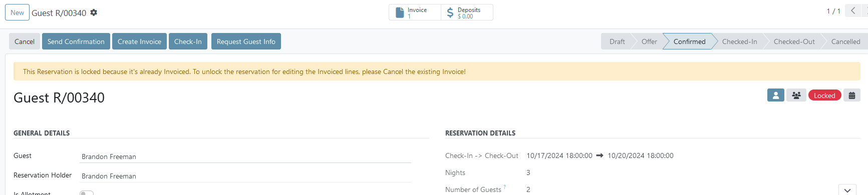Click the check-out date 10/20/2024 field
The height and width of the screenshot is (195, 868).
click(641, 155)
